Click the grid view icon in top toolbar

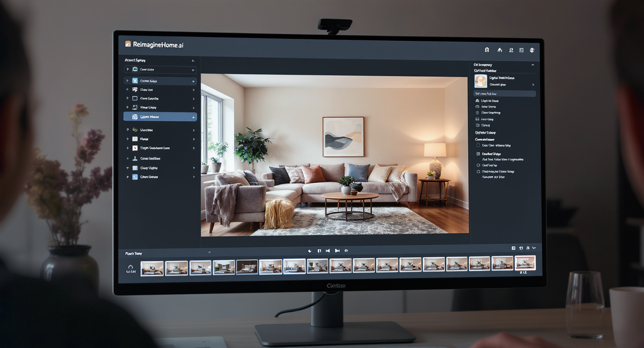(x=522, y=50)
